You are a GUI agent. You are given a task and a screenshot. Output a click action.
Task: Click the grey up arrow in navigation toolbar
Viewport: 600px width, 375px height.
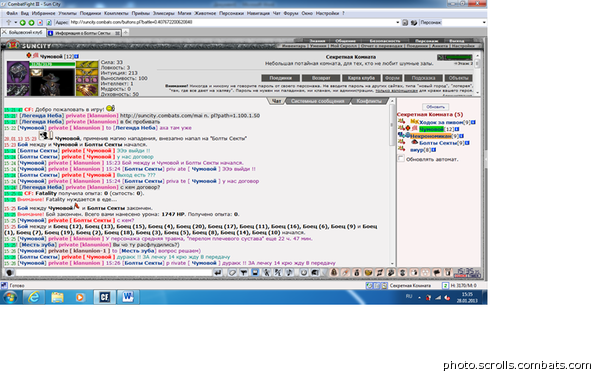[x=8, y=23]
